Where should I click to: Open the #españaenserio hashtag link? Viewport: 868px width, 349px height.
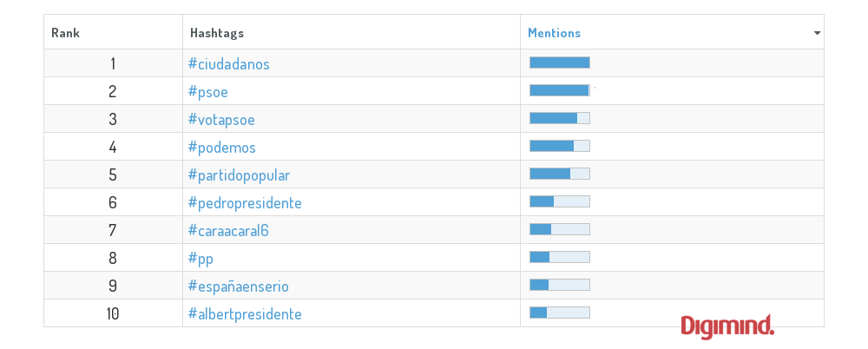pyautogui.click(x=238, y=286)
